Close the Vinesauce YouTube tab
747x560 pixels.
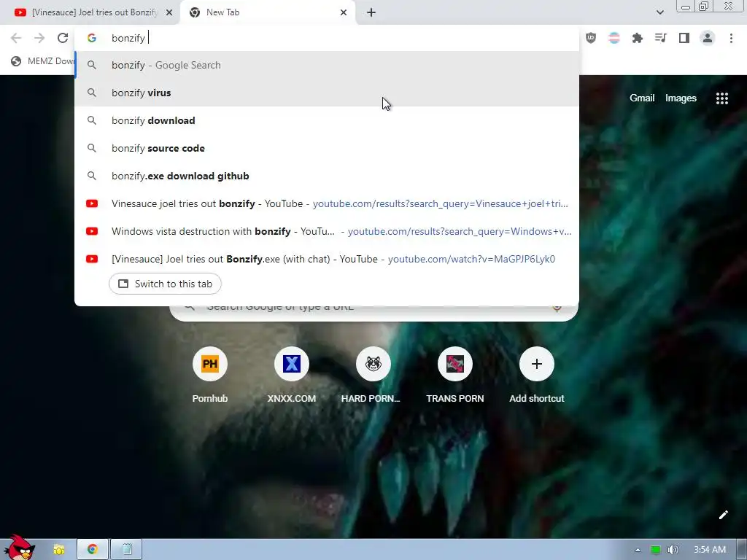pyautogui.click(x=169, y=12)
